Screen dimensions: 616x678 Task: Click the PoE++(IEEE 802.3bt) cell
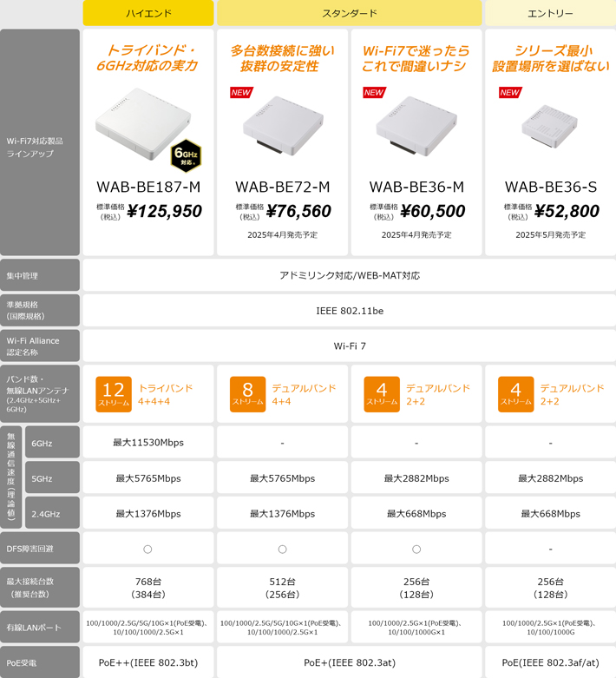pos(148,662)
